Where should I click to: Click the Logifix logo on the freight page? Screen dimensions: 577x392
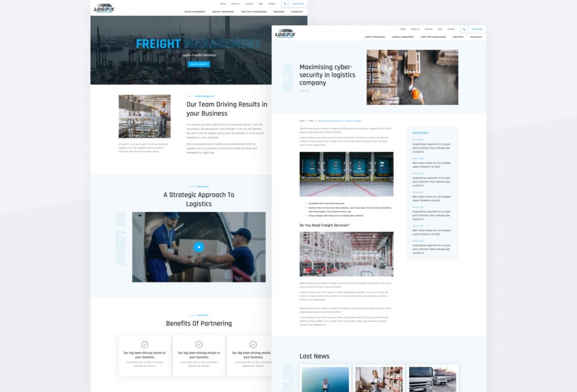[104, 7]
